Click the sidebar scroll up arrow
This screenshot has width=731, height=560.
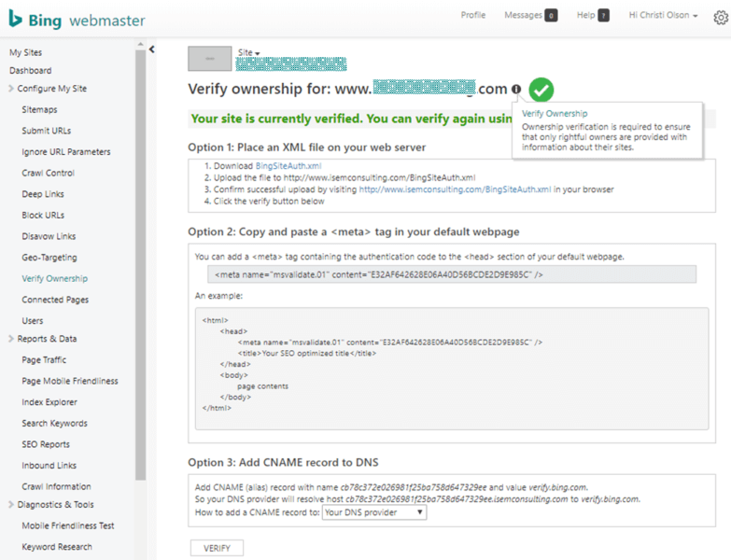140,44
